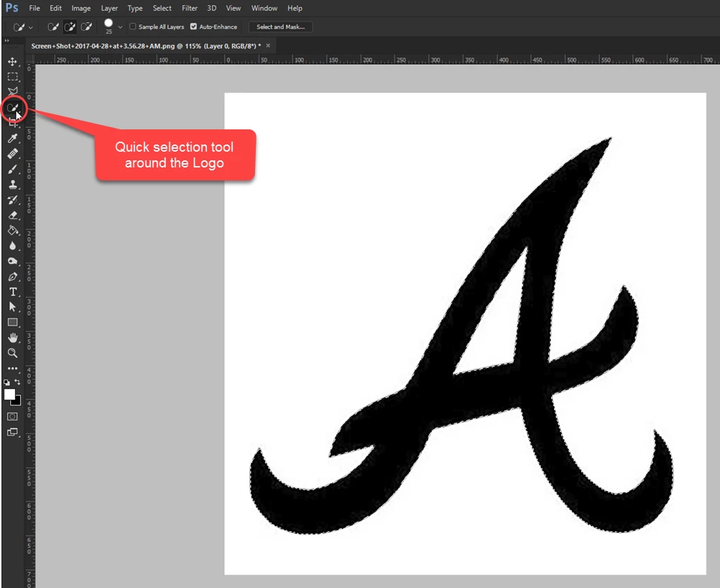The width and height of the screenshot is (720, 588).
Task: Select the Polygonal Lasso tool
Action: click(12, 91)
